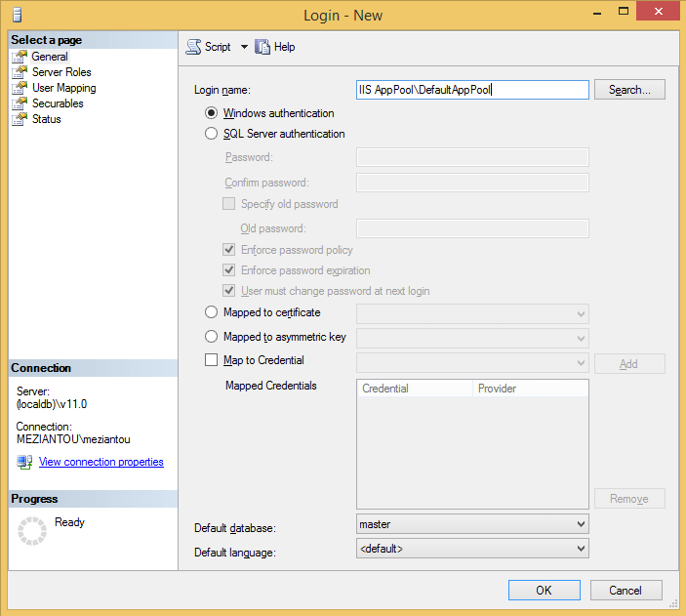The width and height of the screenshot is (686, 616).
Task: Choose SQL Server authentication option
Action: click(212, 134)
